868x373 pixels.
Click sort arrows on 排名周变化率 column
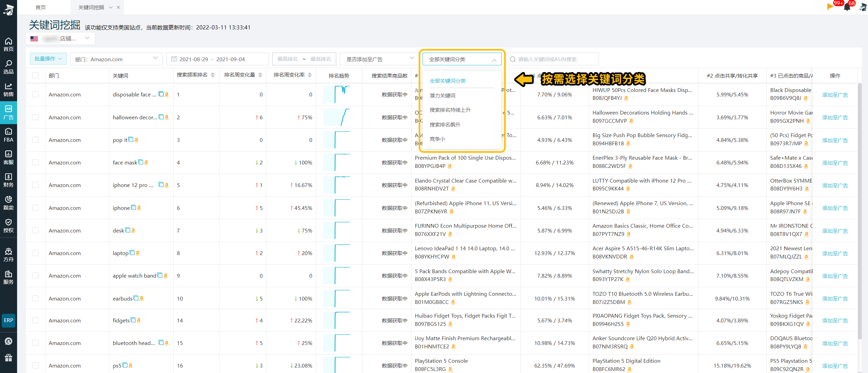click(x=310, y=75)
